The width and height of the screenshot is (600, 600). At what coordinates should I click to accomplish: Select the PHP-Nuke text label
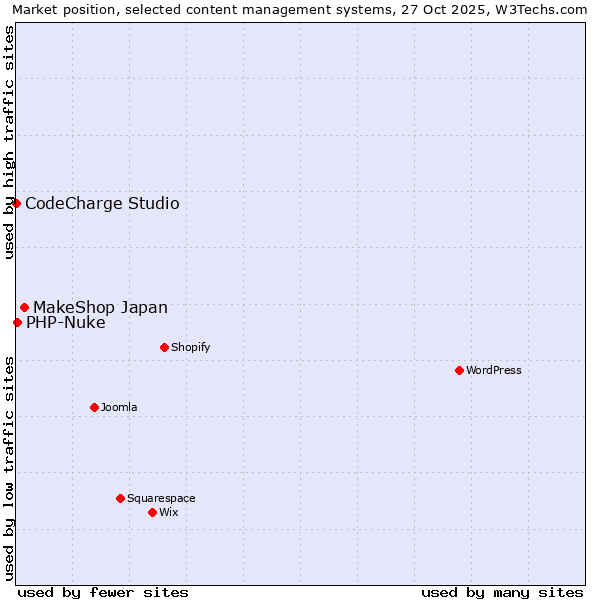[65, 323]
